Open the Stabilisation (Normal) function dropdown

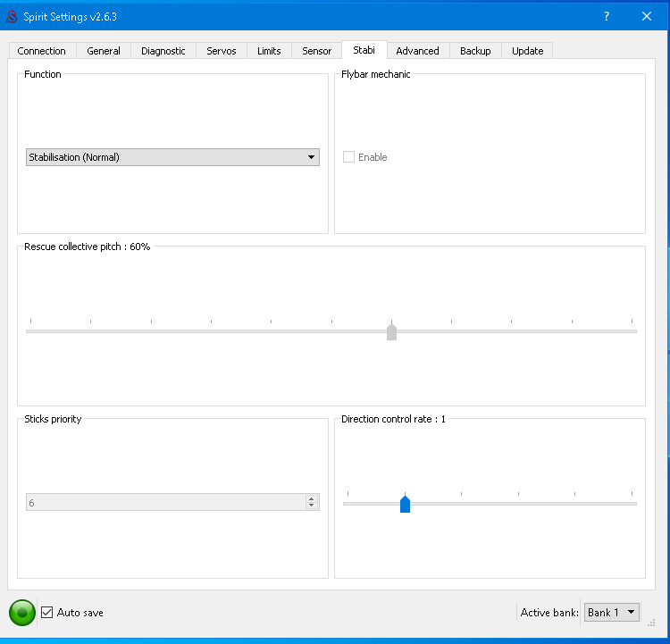click(172, 157)
